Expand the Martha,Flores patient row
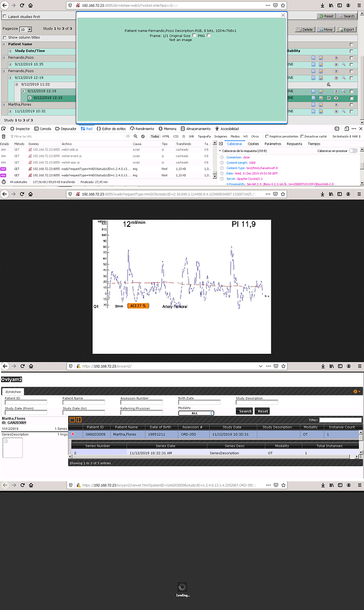This screenshot has height=610, width=364. (4, 105)
